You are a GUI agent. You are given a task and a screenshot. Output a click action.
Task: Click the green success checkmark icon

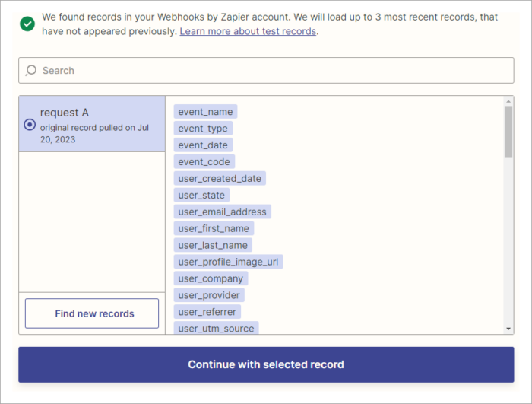pos(27,24)
